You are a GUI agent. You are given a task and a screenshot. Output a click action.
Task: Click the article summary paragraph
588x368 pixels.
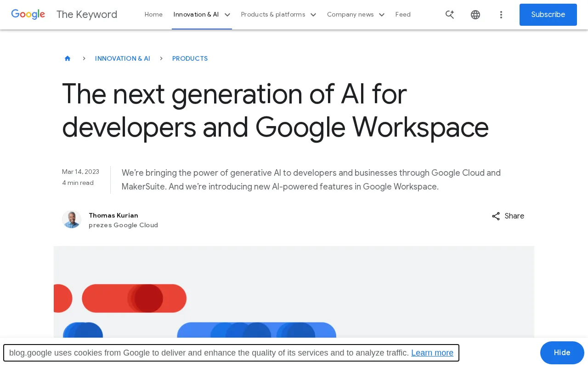pos(311,180)
